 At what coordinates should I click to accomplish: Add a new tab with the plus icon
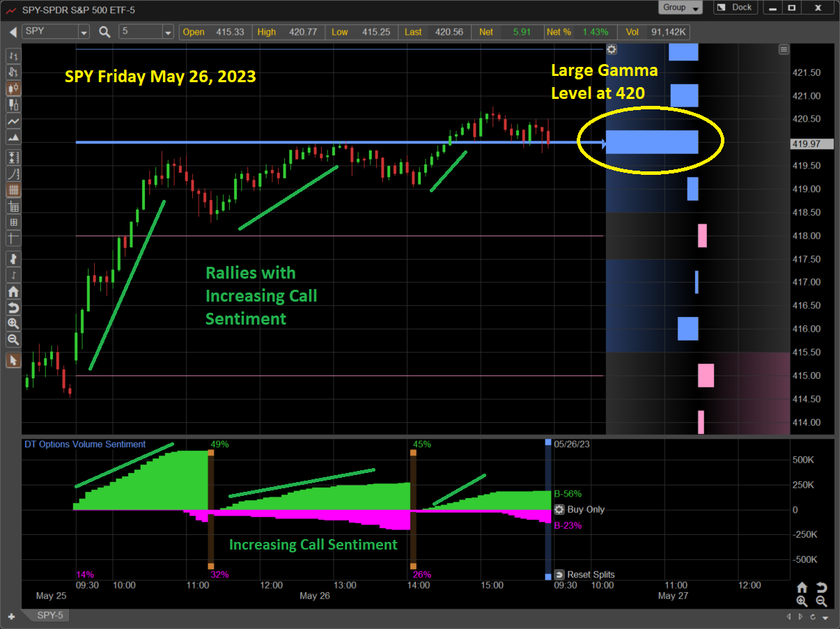click(11, 616)
